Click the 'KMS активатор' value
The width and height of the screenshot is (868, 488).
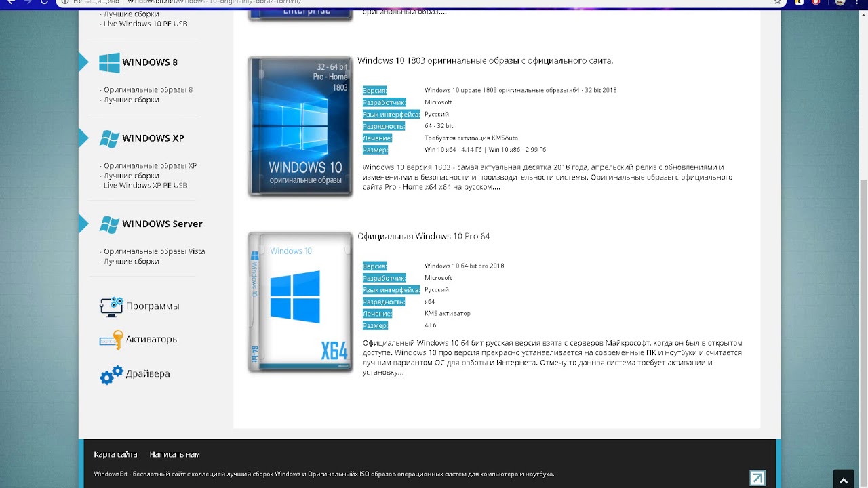tap(447, 314)
